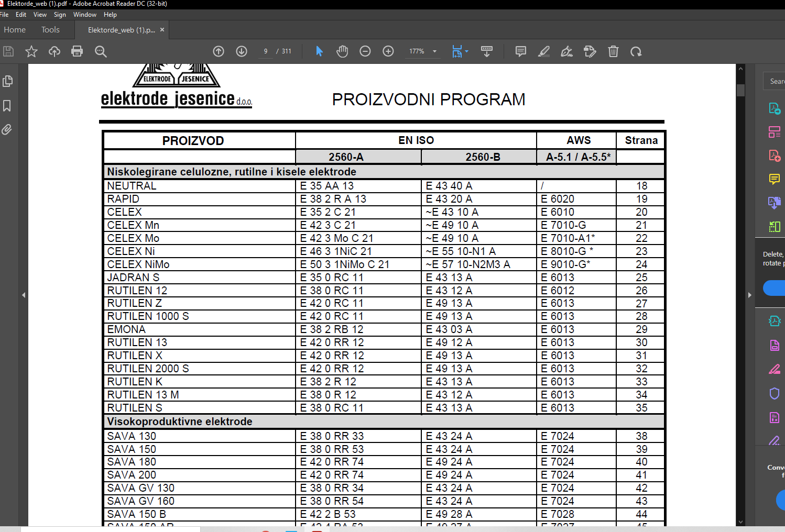Open the File menu
Image resolution: width=785 pixels, height=532 pixels.
coord(5,15)
